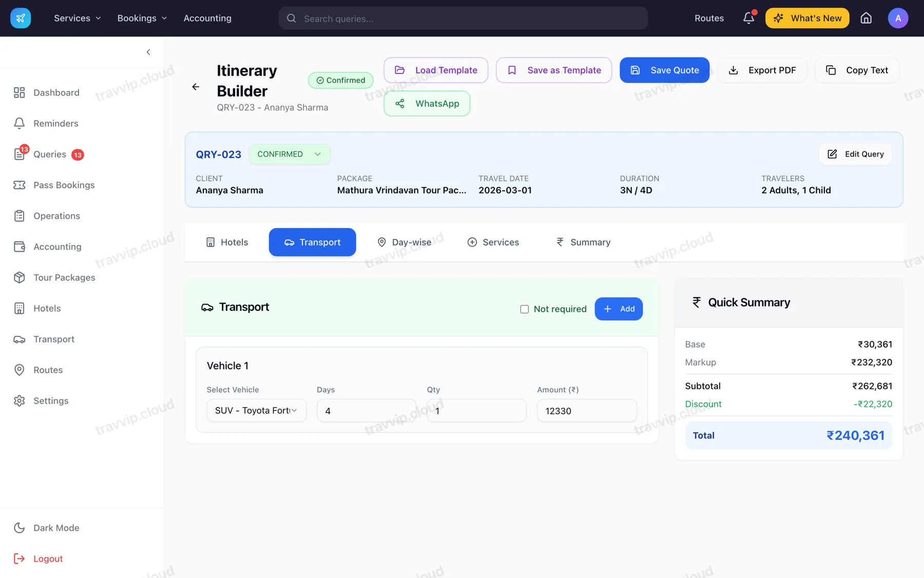Switch to the Summary tab

click(583, 242)
